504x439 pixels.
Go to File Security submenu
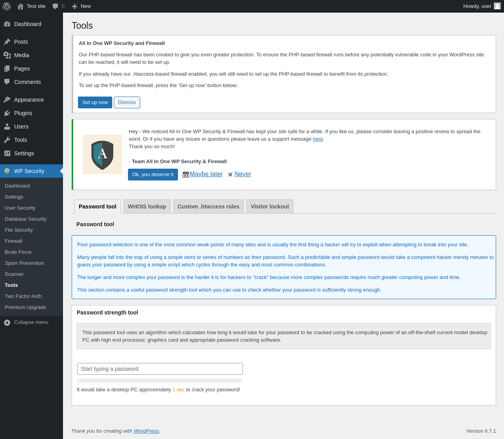[31, 230]
